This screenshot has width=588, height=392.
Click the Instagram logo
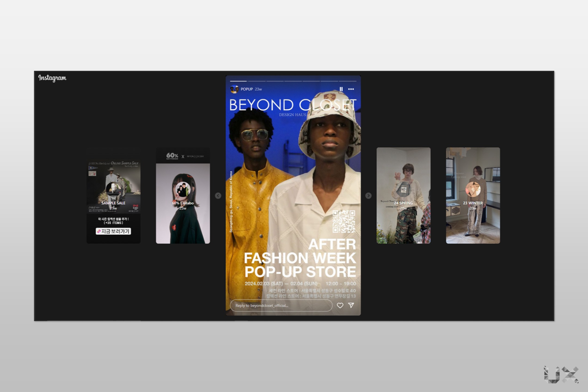pyautogui.click(x=52, y=78)
